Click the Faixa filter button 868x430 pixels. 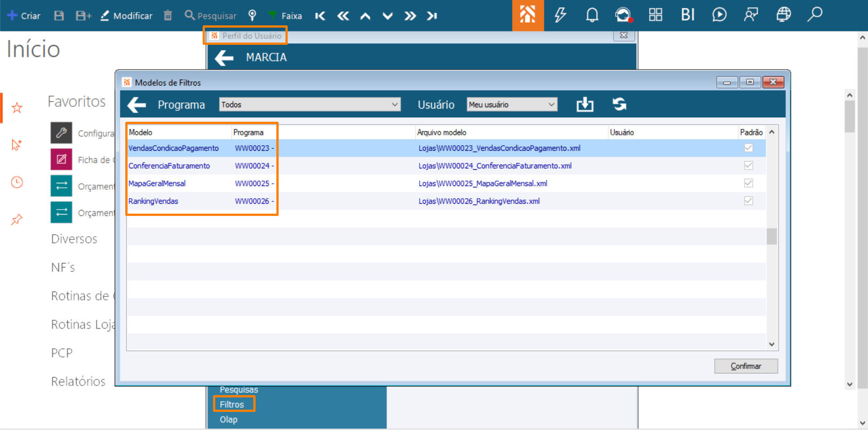pos(285,16)
